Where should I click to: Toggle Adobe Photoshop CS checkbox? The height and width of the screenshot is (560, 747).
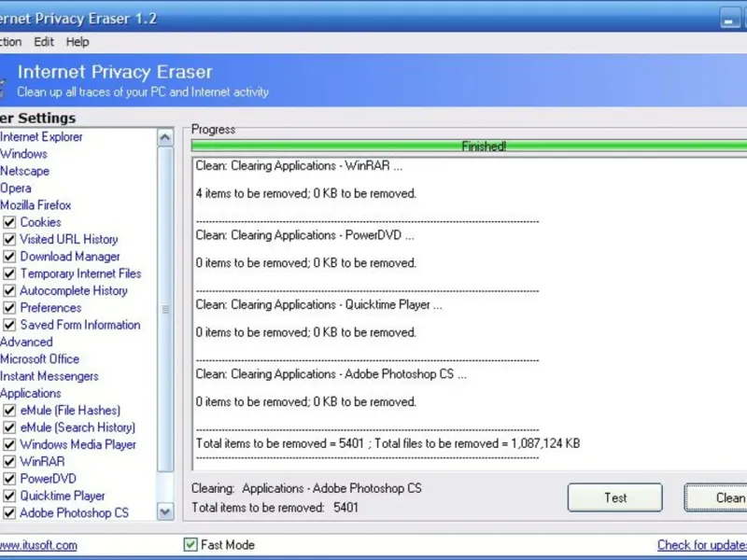coord(9,513)
